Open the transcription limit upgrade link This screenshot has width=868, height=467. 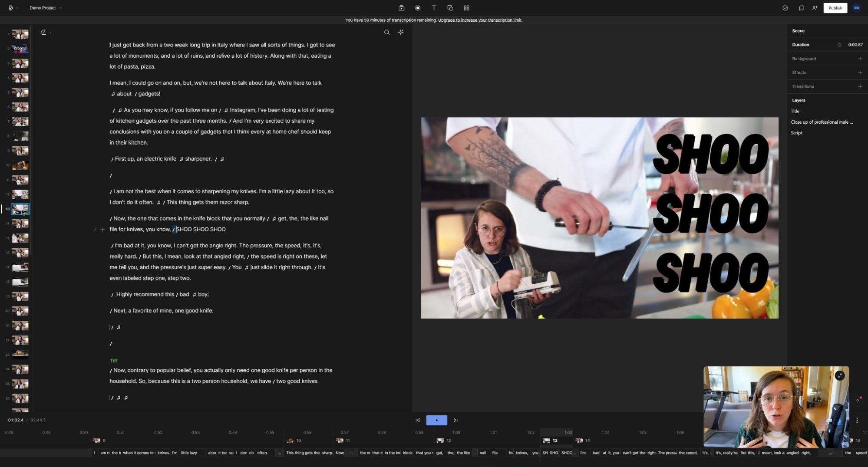point(480,20)
